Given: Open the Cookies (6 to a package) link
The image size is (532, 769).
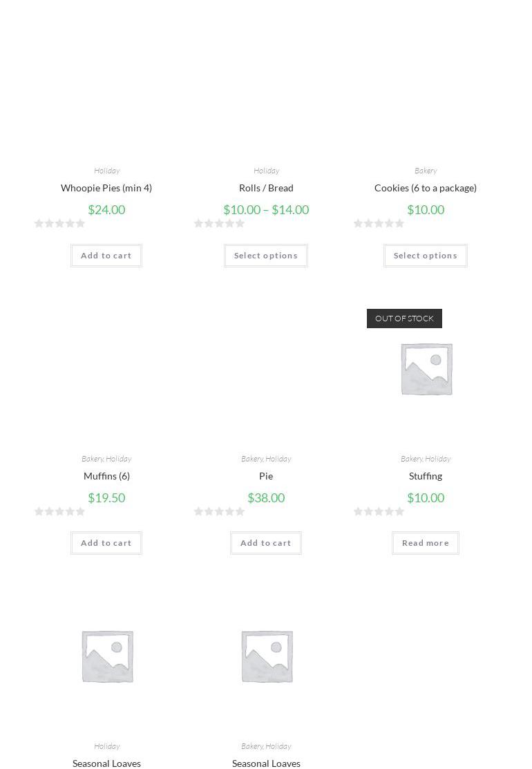Looking at the screenshot, I should 426,188.
